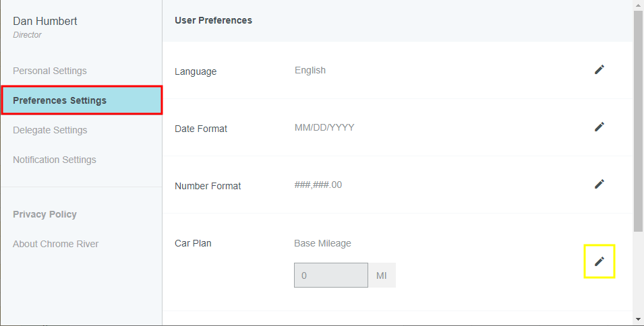
Task: Open the Privacy Policy link
Action: (45, 214)
